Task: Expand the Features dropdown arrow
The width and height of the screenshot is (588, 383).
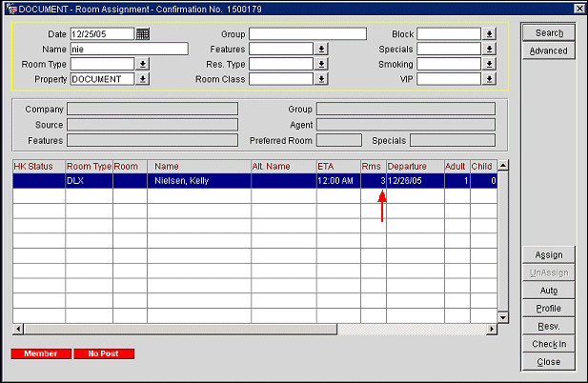Action: click(322, 49)
